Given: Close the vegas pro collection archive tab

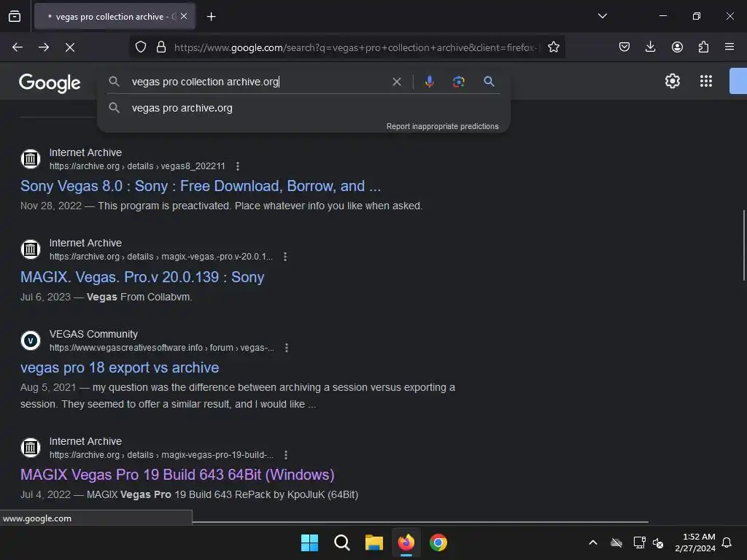Looking at the screenshot, I should 184,16.
